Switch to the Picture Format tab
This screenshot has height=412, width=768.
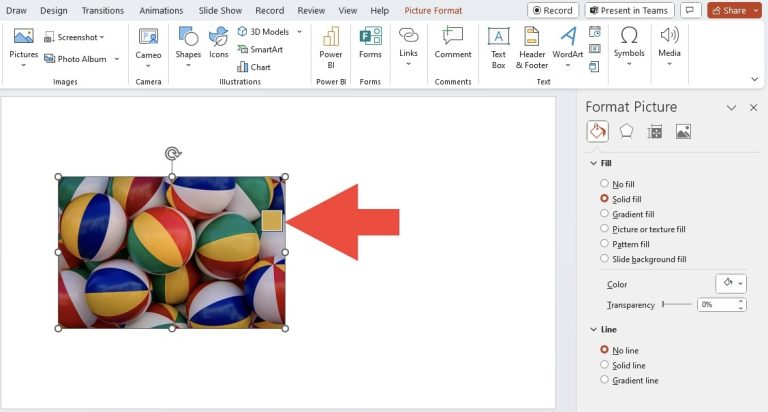pyautogui.click(x=433, y=10)
